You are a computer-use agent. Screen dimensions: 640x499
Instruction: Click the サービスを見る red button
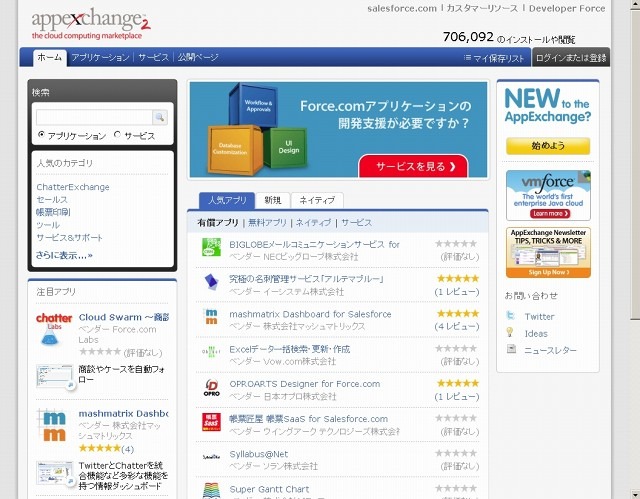pos(413,166)
